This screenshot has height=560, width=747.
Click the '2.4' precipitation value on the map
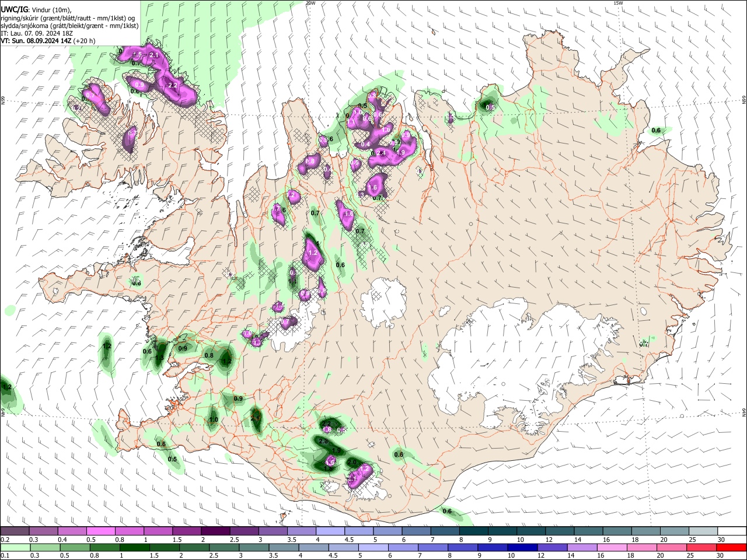click(382, 153)
